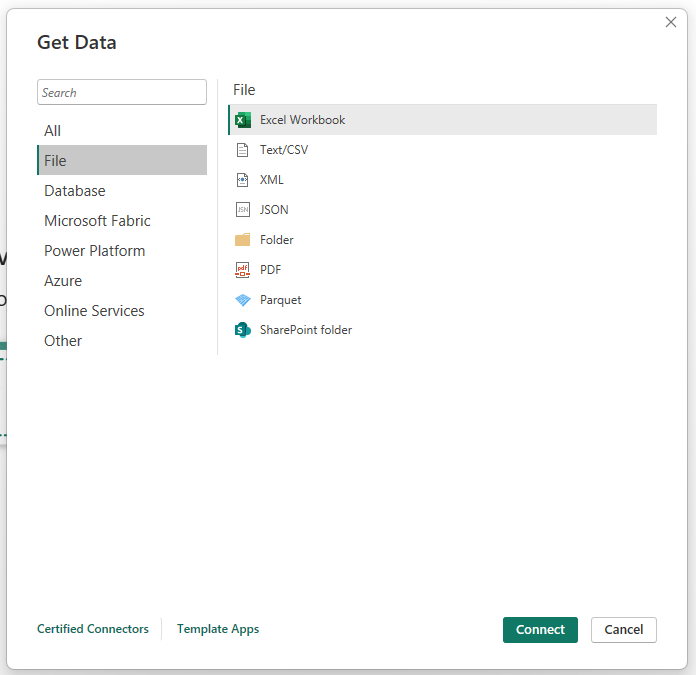Image resolution: width=696 pixels, height=675 pixels.
Task: Open the Azure category
Action: tap(122, 280)
